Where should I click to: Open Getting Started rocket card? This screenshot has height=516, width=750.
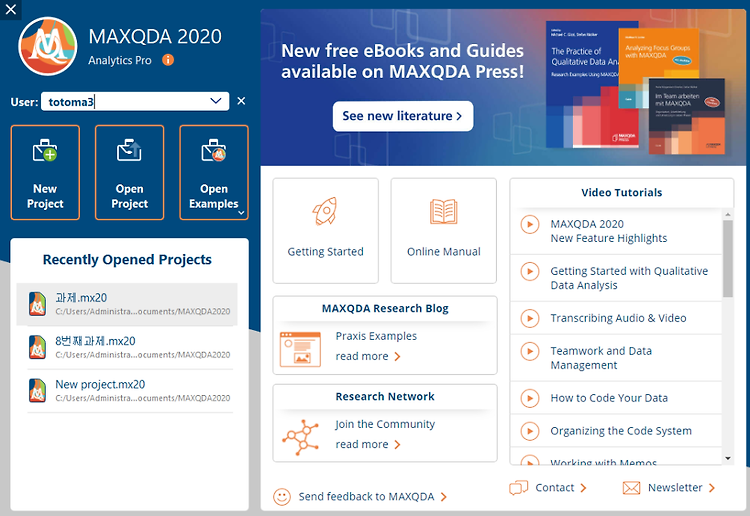(326, 231)
